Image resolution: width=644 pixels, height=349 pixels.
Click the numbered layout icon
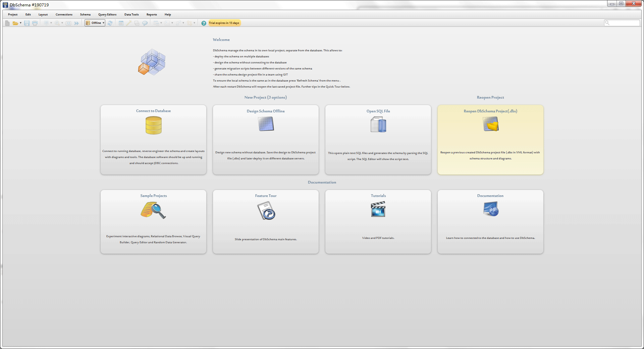68,23
